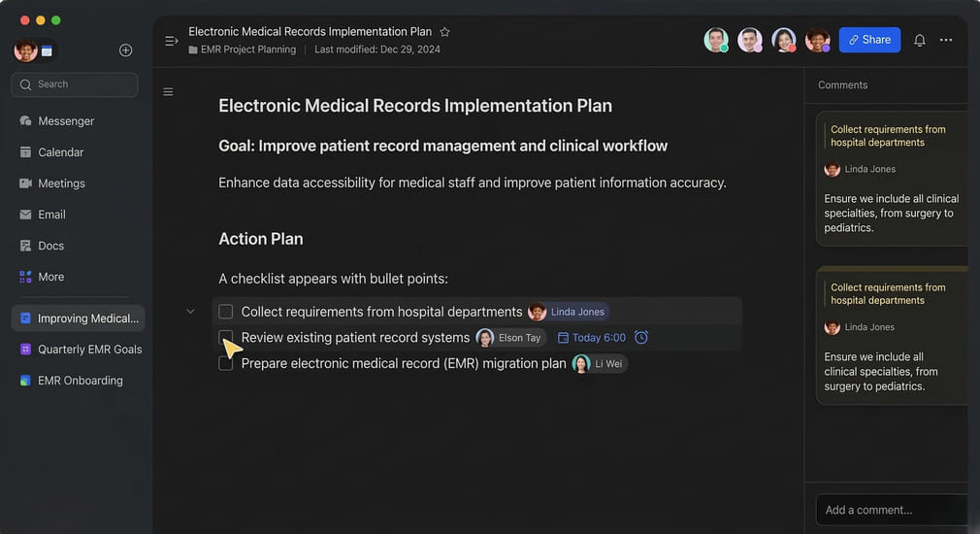The image size is (980, 534).
Task: Click the alarm reminder icon on task
Action: point(641,338)
